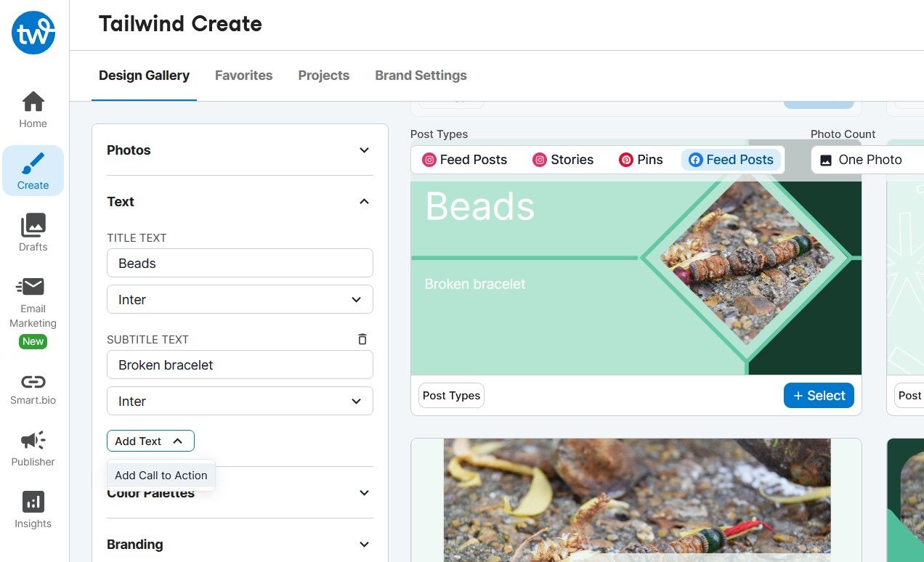This screenshot has height=562, width=924.
Task: Open the One Photo count dropdown
Action: click(868, 160)
